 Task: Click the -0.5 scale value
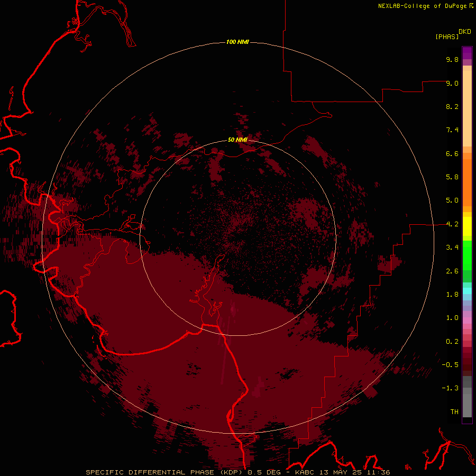(450, 365)
